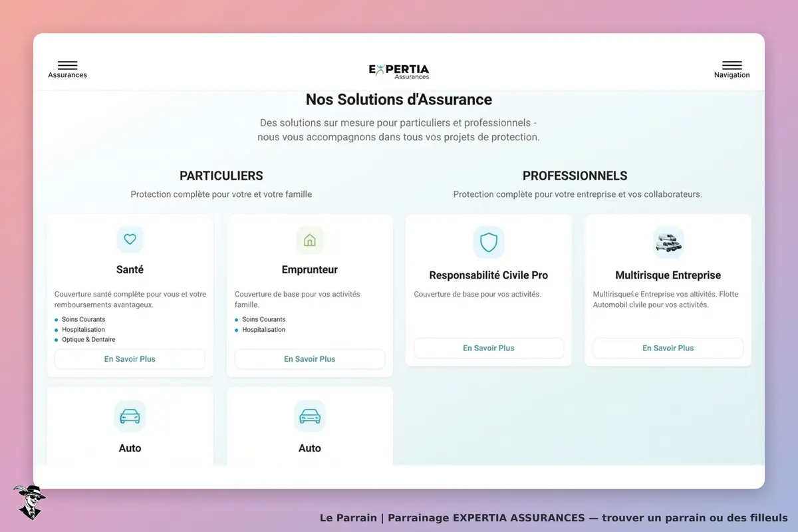Image resolution: width=798 pixels, height=532 pixels.
Task: Click the Expertia Assurances logo
Action: point(399,71)
